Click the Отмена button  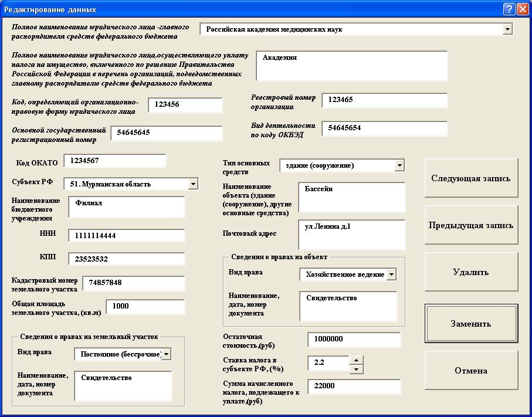coord(471,370)
